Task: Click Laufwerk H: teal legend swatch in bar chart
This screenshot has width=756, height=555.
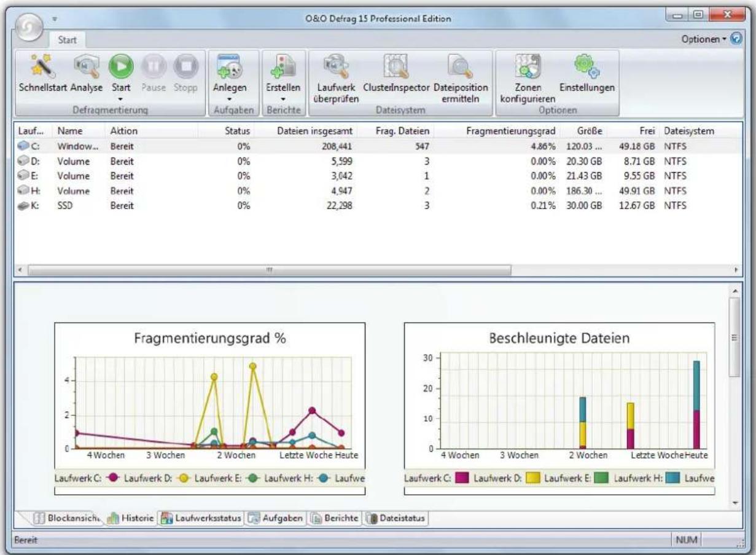Action: pyautogui.click(x=672, y=478)
